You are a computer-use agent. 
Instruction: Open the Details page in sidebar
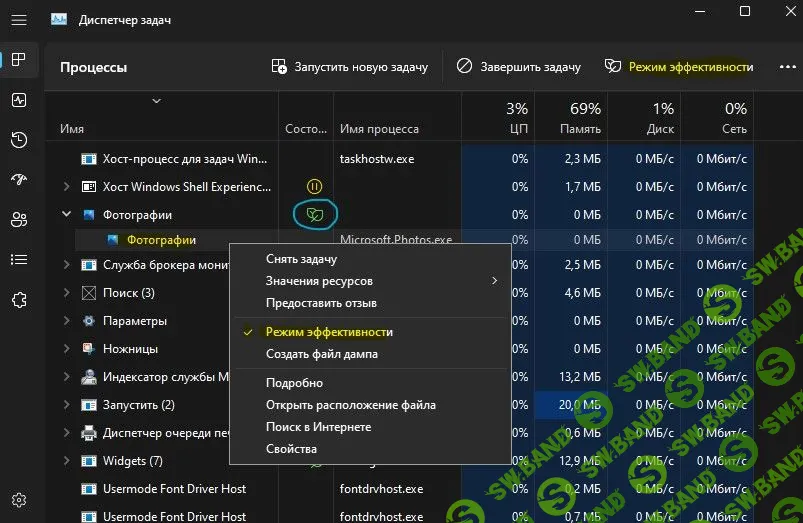click(19, 260)
